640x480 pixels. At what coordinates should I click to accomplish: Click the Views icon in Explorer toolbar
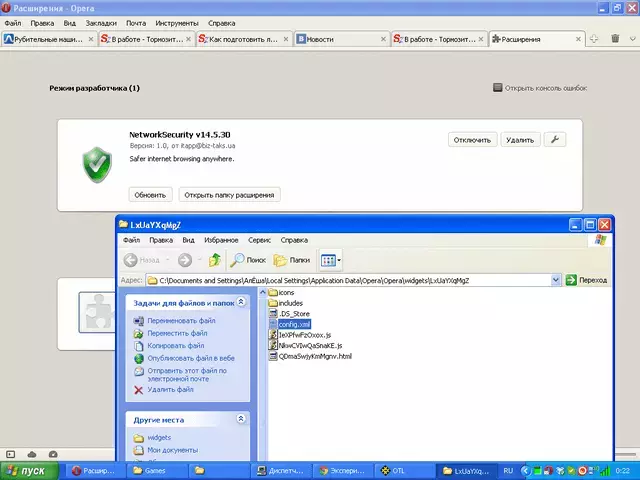tap(328, 260)
